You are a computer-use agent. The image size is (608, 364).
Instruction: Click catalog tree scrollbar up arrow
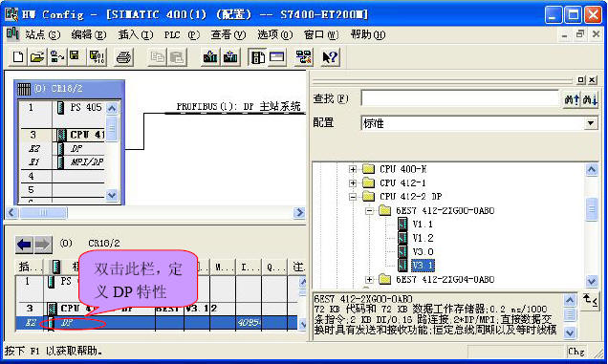pyautogui.click(x=592, y=169)
